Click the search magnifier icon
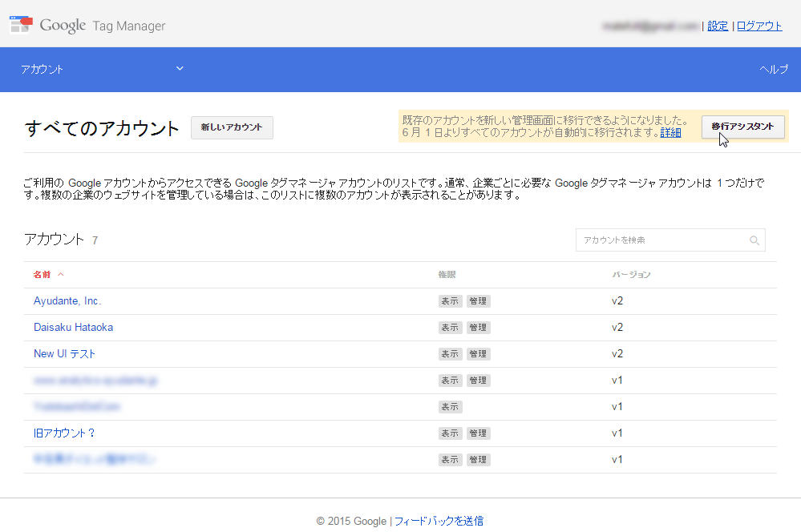 [754, 240]
